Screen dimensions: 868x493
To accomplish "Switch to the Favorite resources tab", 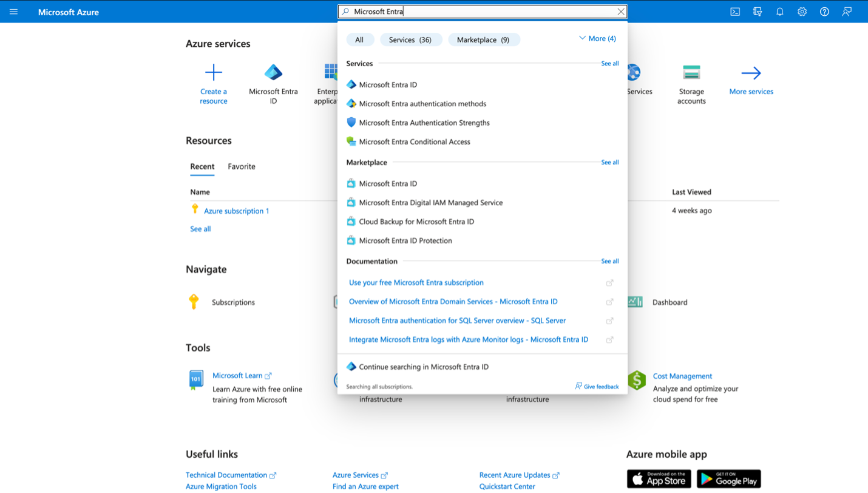I will (242, 166).
